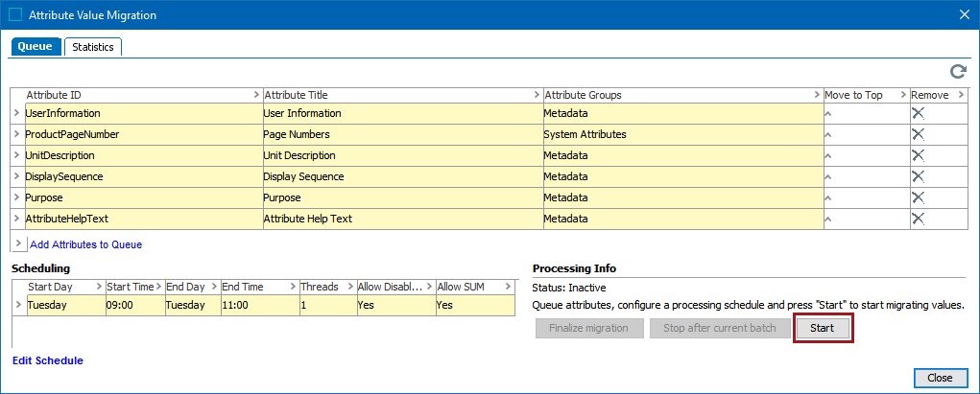Move UnitDescription attribute to top
Image resolution: width=980 pixels, height=394 pixels.
click(828, 156)
